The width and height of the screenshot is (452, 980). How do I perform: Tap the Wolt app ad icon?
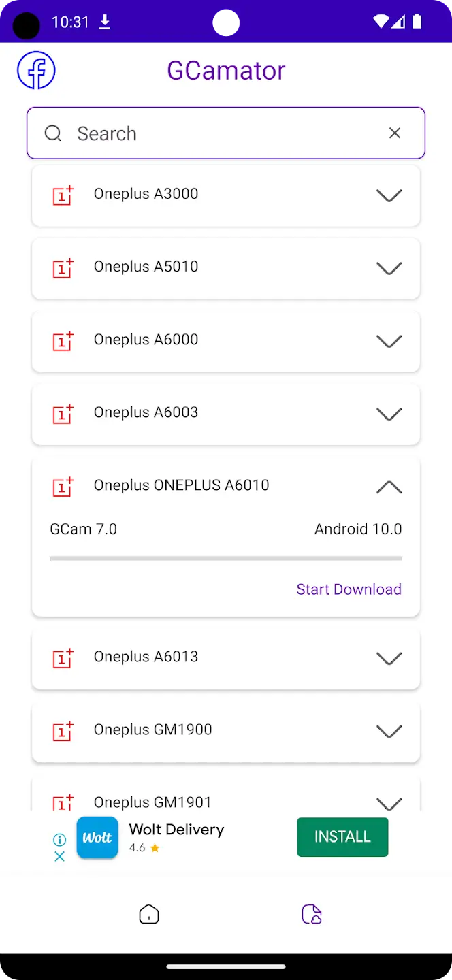pyautogui.click(x=97, y=838)
